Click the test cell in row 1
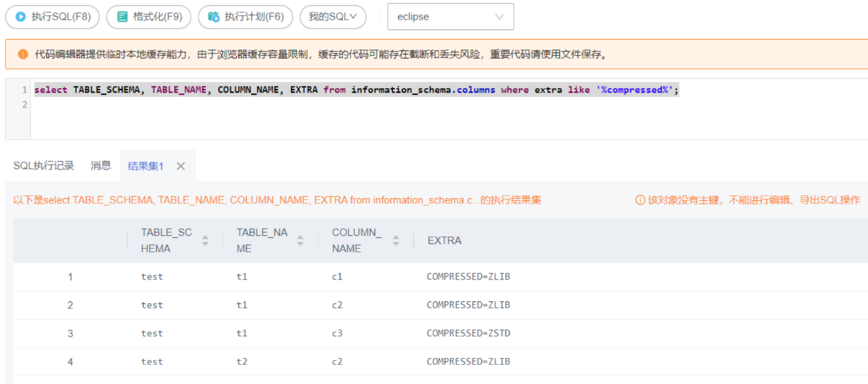The width and height of the screenshot is (868, 384). point(152,277)
